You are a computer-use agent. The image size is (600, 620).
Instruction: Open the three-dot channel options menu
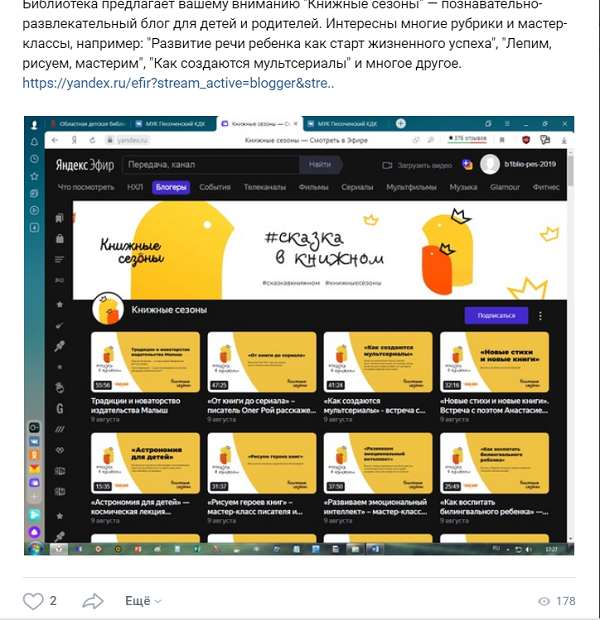click(540, 316)
